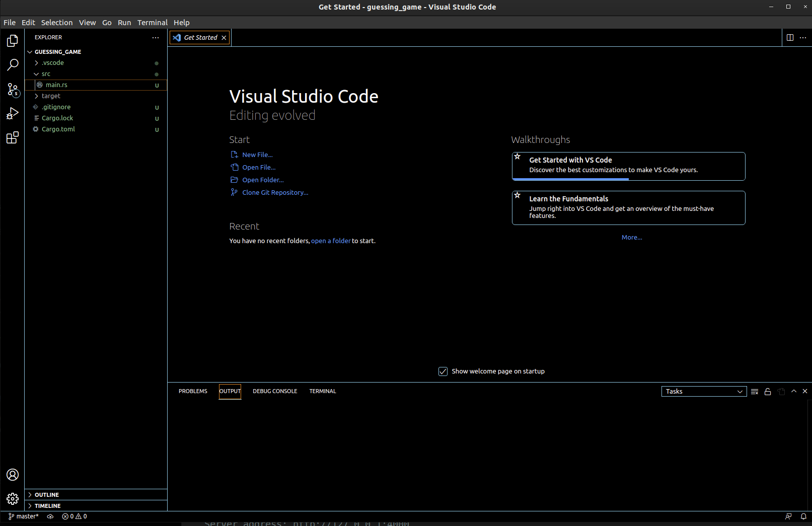Switch to the TERMINAL panel tab
This screenshot has width=812, height=526.
click(323, 391)
